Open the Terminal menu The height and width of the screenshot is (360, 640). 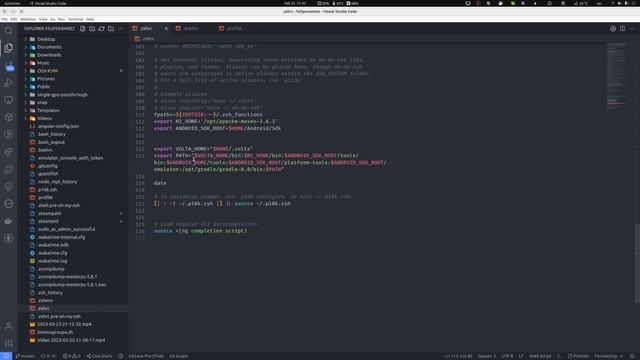pos(75,19)
